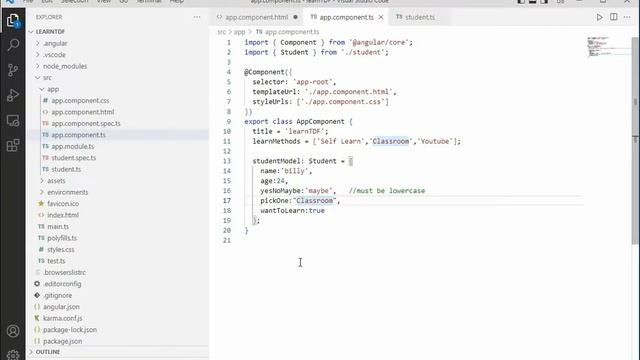Select app.component.ts in the explorer
The image size is (640, 360).
78,135
